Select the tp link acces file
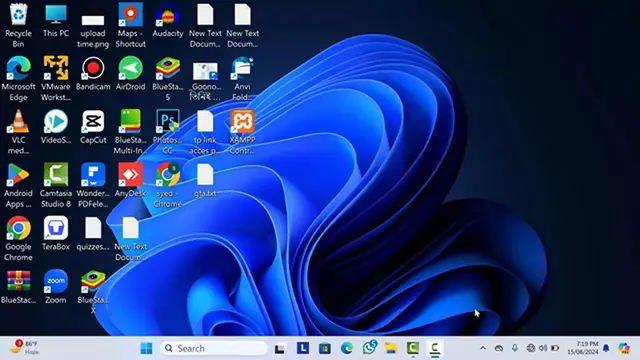The width and height of the screenshot is (640, 360). [205, 132]
